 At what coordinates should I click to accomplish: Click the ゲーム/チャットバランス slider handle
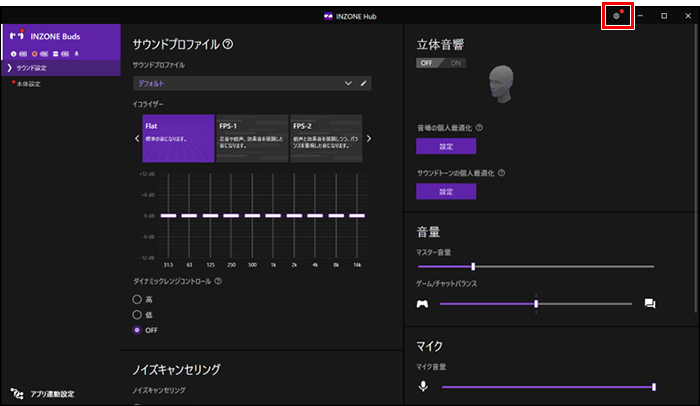pyautogui.click(x=536, y=304)
